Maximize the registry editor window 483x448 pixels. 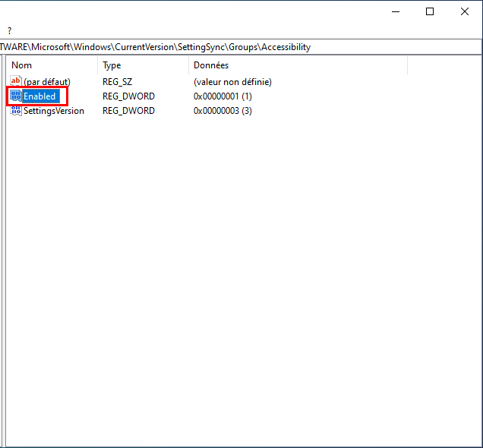pyautogui.click(x=430, y=11)
